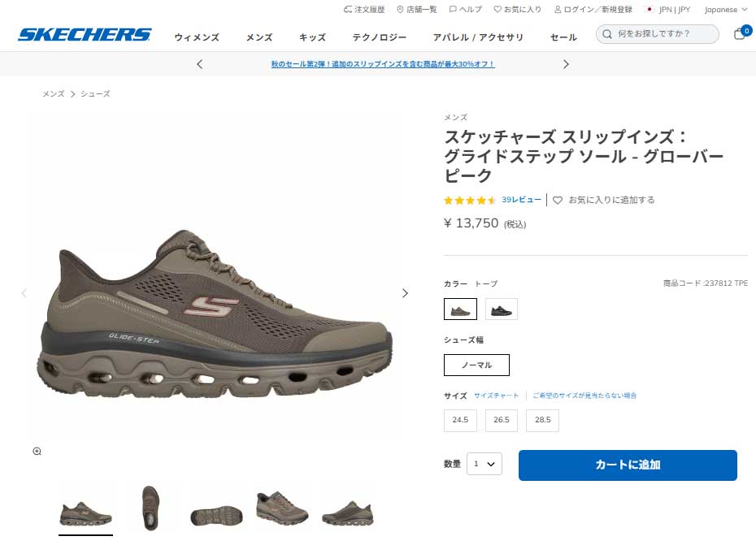Open the shopping cart icon
This screenshot has width=756, height=545.
741,33
